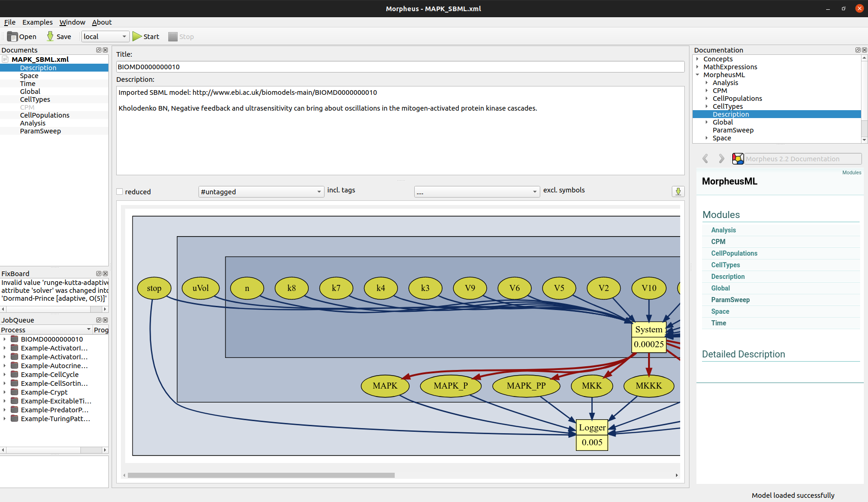Click the Ubuntu window close button
This screenshot has width=868, height=502.
tap(859, 8)
